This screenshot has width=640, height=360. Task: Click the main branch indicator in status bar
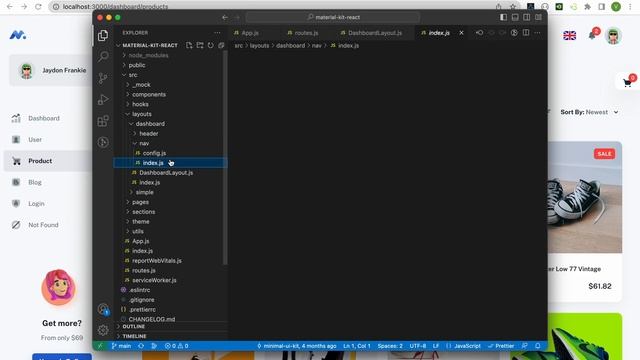point(121,346)
